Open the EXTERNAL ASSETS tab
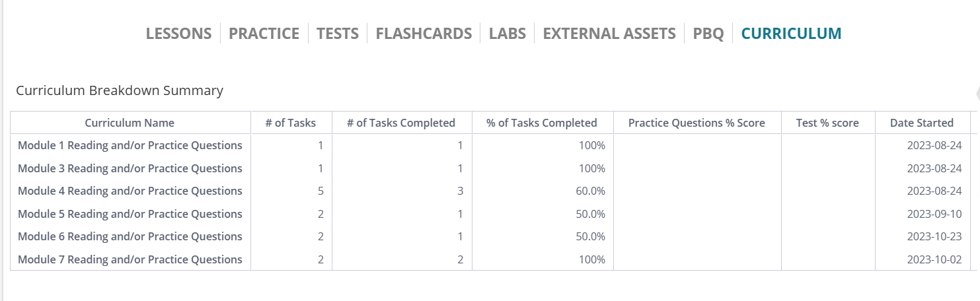This screenshot has height=301, width=980. point(609,34)
